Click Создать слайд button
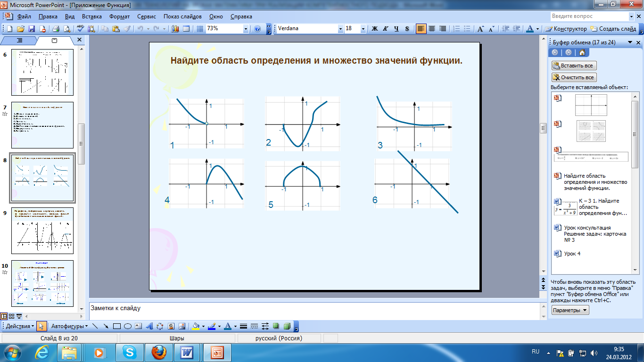644x362 pixels. (613, 29)
